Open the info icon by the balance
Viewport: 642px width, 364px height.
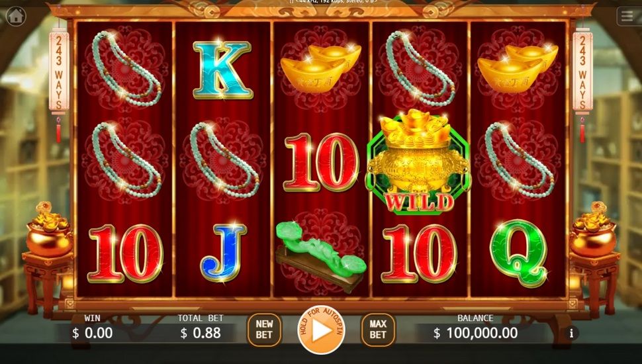(572, 333)
